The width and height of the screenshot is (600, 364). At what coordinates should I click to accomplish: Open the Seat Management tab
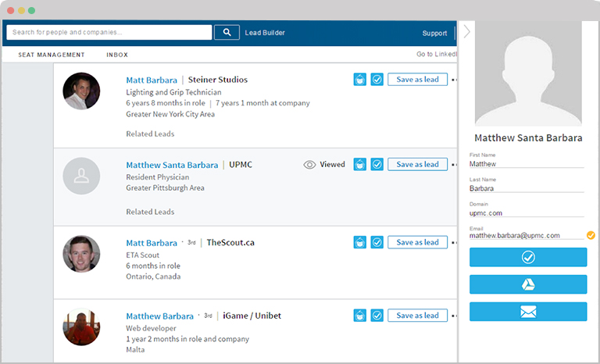[x=52, y=55]
